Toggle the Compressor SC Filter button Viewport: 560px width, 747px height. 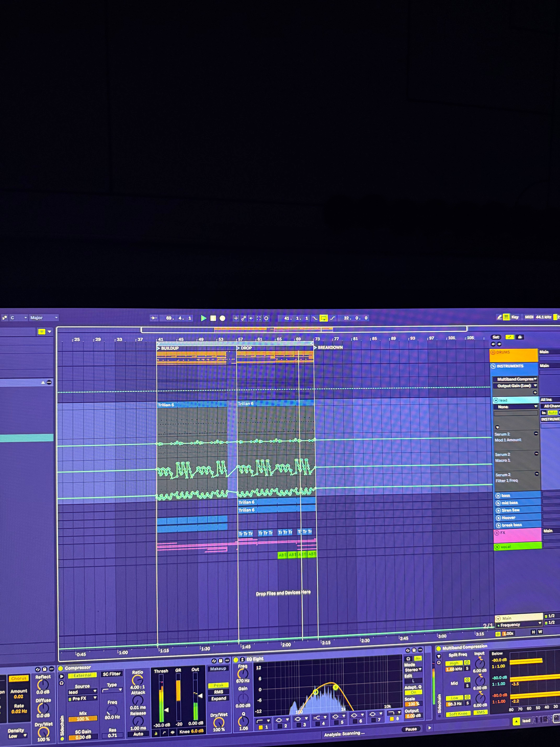pyautogui.click(x=112, y=674)
